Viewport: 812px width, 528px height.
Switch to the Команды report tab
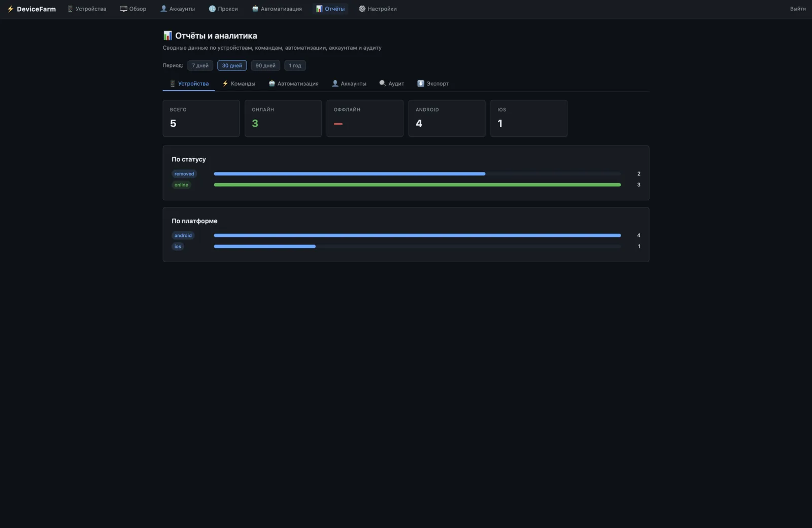pos(239,84)
